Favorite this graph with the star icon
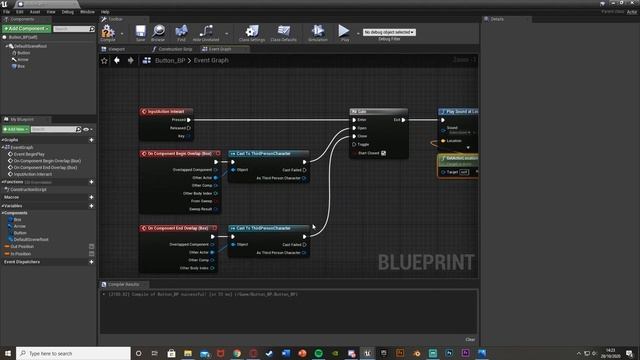 pos(104,60)
